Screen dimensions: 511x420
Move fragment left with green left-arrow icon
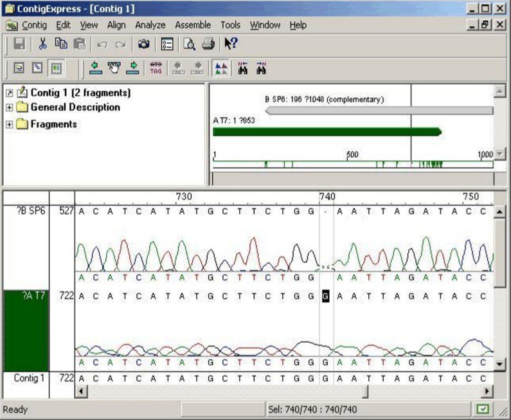pyautogui.click(x=96, y=68)
